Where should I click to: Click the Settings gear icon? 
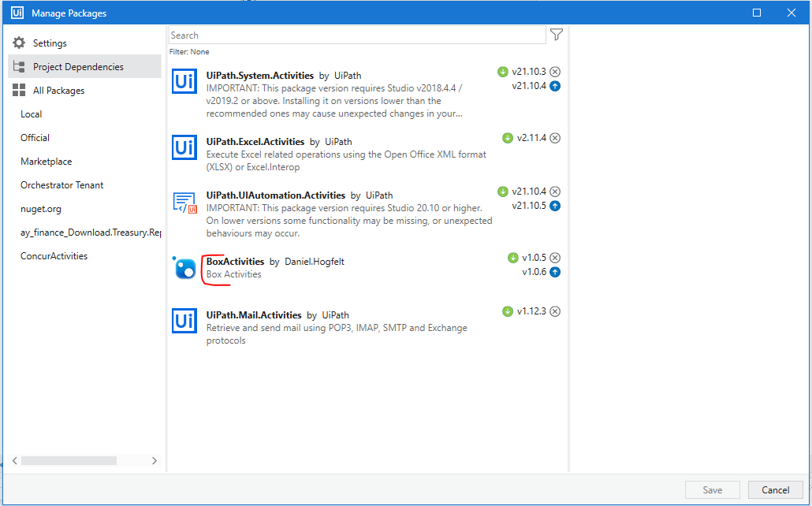pos(19,43)
